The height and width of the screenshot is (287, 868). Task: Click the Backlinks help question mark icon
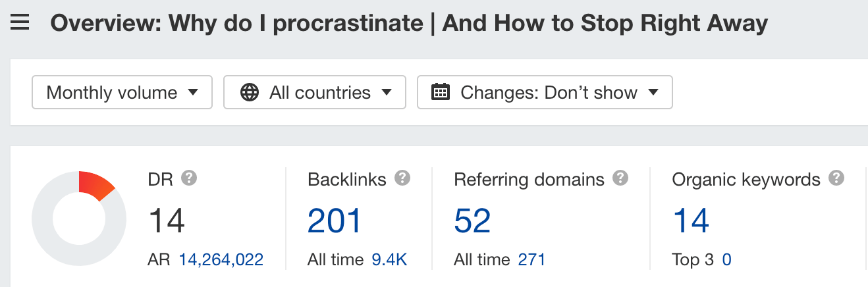(x=402, y=178)
